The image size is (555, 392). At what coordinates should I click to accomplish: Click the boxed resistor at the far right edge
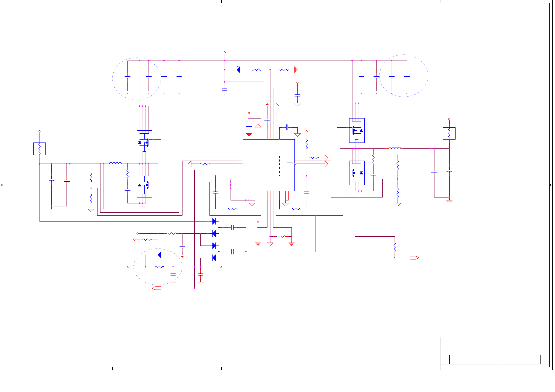click(x=449, y=133)
